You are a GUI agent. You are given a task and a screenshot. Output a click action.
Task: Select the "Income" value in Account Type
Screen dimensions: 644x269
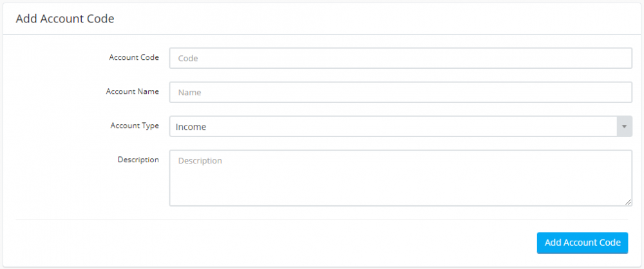click(191, 127)
